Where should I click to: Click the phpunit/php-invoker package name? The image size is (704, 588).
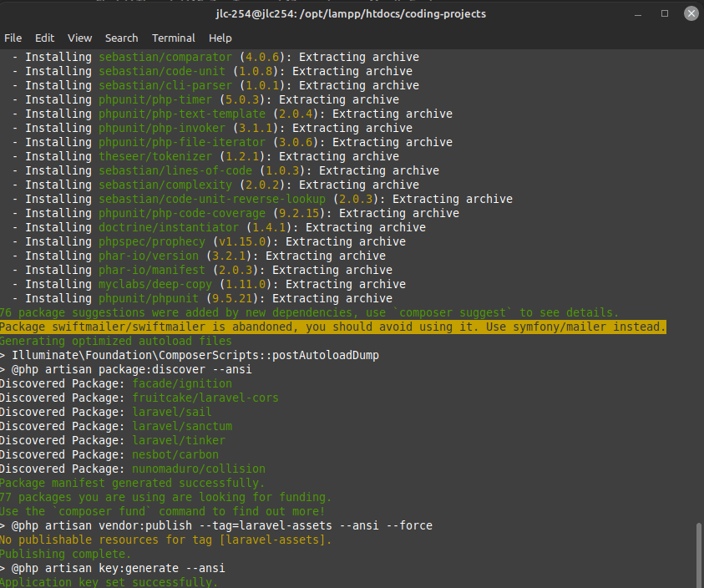click(162, 128)
